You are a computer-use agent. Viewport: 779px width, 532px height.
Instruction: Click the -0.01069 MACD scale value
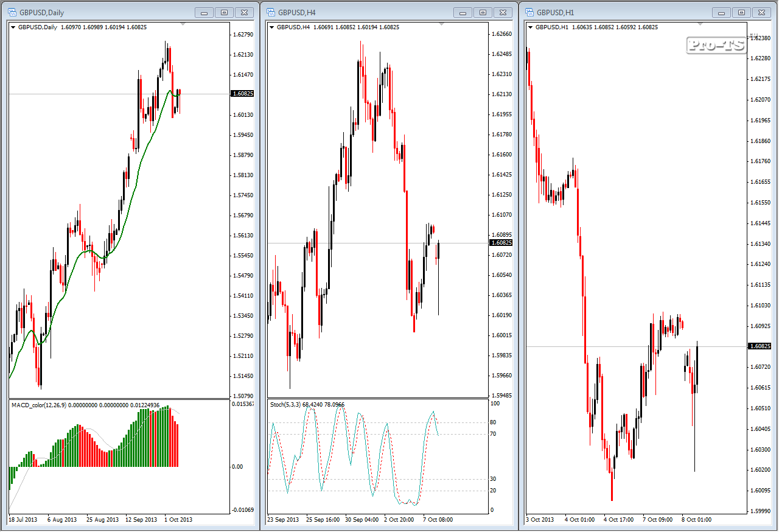(243, 510)
